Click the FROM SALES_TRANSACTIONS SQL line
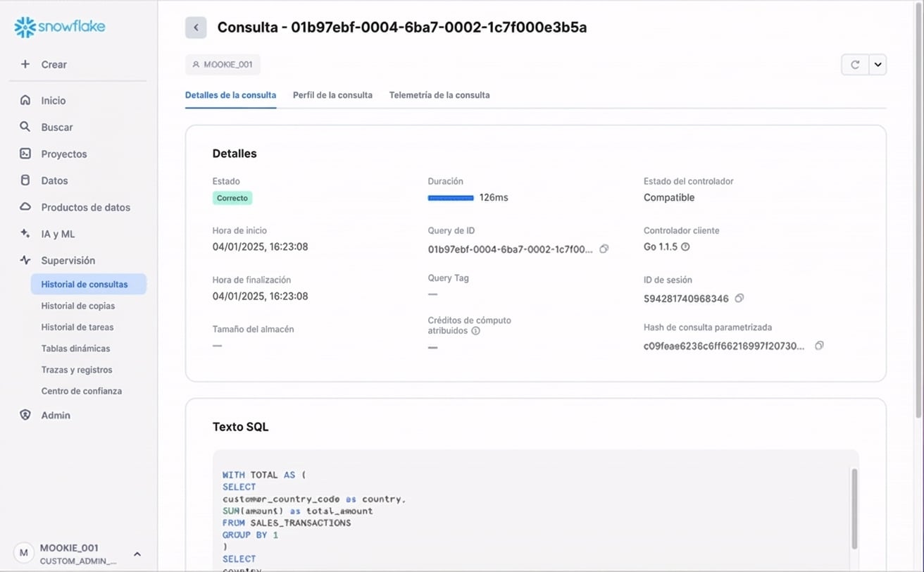The height and width of the screenshot is (572, 924). click(287, 523)
